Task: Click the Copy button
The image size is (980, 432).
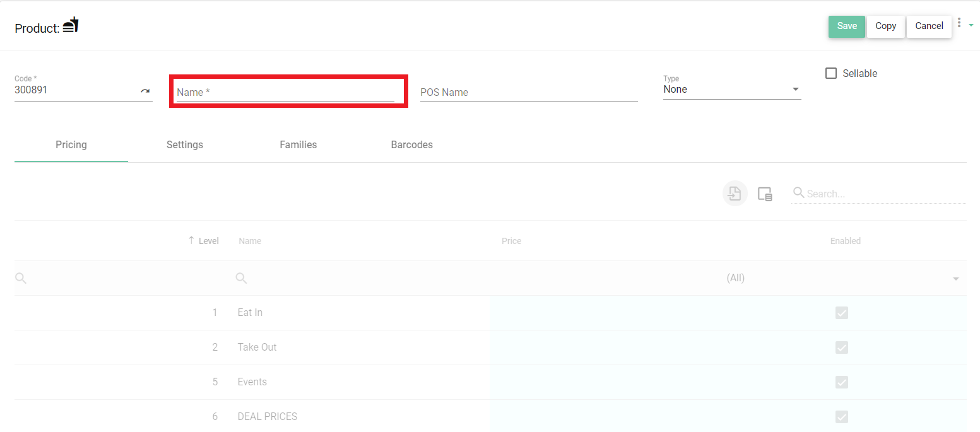Action: coord(885,26)
